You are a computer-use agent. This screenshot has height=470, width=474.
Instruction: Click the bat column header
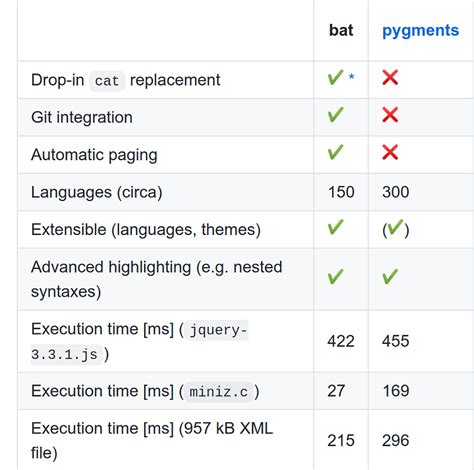tap(341, 30)
